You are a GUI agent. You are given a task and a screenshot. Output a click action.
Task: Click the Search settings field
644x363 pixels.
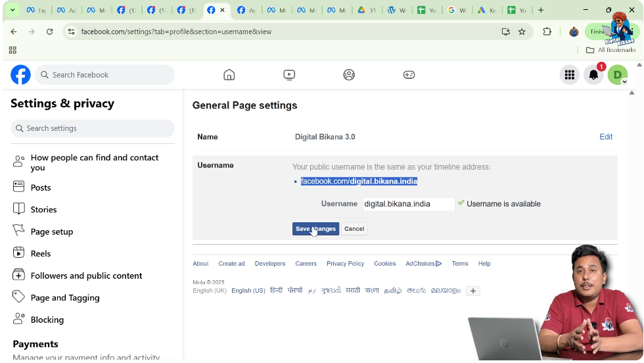pyautogui.click(x=93, y=128)
